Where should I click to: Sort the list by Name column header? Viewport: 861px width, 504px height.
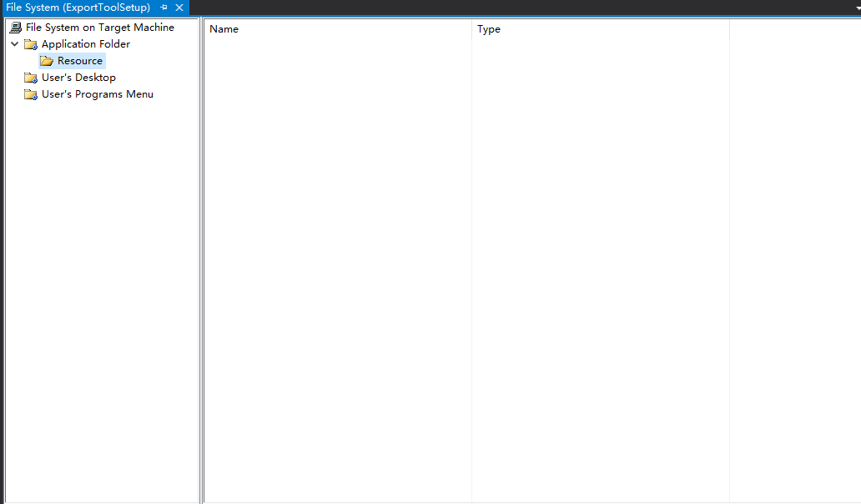point(224,29)
